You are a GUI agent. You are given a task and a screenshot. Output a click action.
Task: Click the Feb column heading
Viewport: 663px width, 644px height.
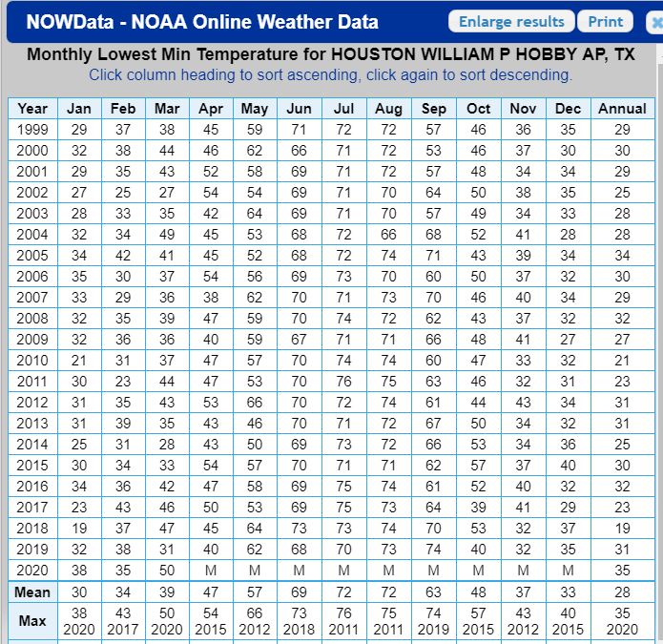point(123,109)
